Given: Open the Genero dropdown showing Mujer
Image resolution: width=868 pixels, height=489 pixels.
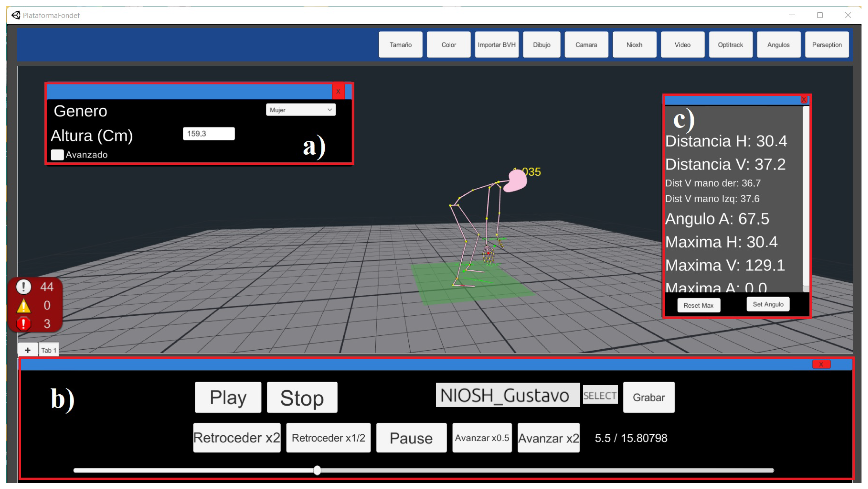Looking at the screenshot, I should click(x=301, y=110).
